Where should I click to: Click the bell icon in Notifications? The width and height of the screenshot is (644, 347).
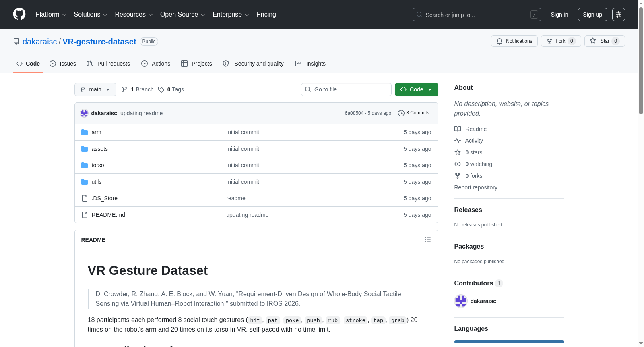click(x=500, y=41)
